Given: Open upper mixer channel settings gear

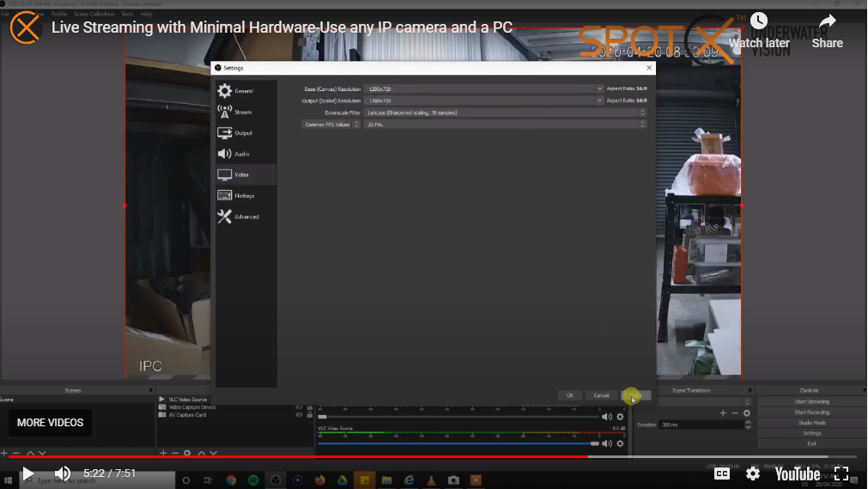Looking at the screenshot, I should (x=621, y=417).
